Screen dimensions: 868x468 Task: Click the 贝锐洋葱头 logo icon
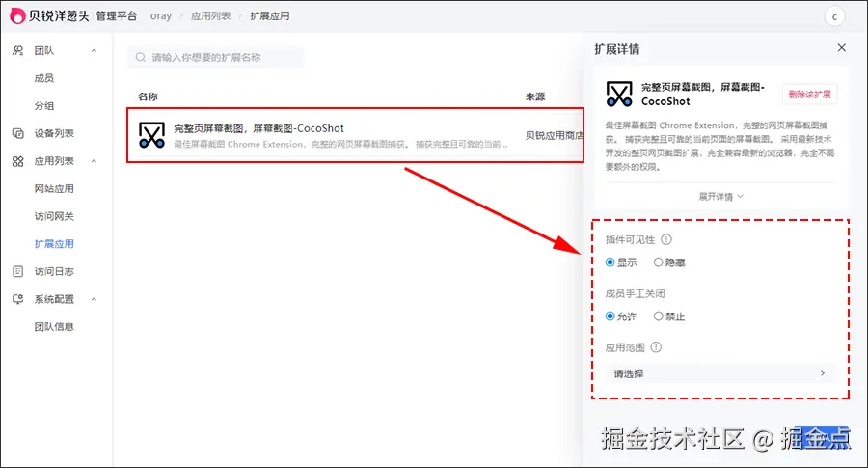point(17,16)
